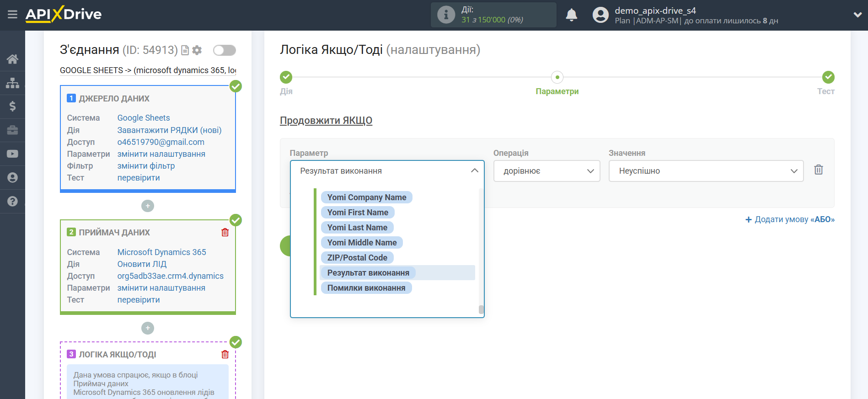Open the Значення dropdown with Неуспішно
This screenshot has height=399, width=868.
click(706, 171)
